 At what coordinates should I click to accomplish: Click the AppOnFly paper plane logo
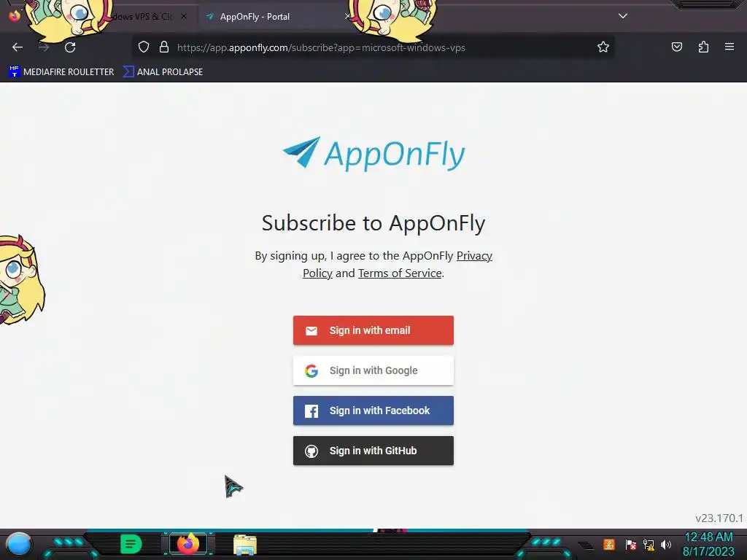pyautogui.click(x=373, y=153)
